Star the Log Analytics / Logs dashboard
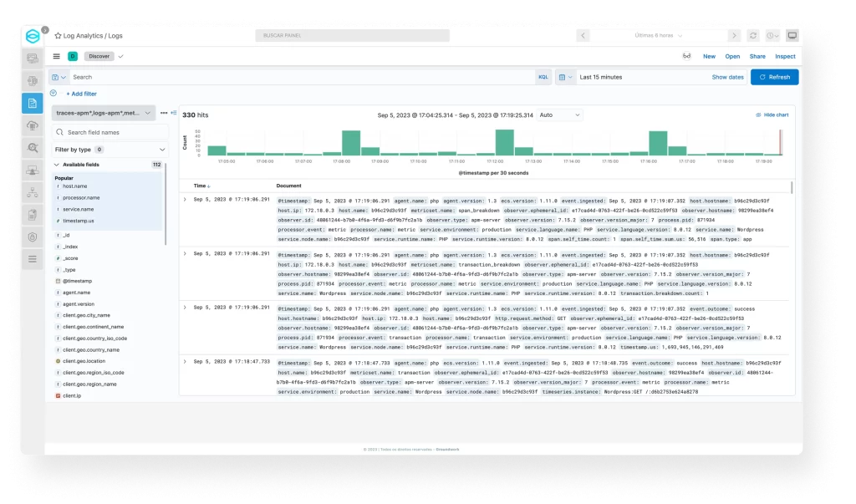The width and height of the screenshot is (856, 504). [x=58, y=36]
